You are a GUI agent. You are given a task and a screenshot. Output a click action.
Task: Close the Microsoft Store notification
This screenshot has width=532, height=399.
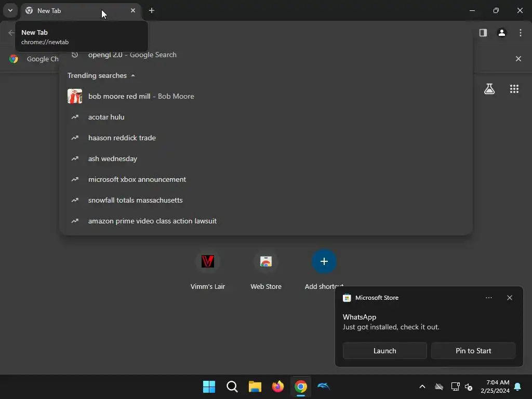pyautogui.click(x=510, y=298)
